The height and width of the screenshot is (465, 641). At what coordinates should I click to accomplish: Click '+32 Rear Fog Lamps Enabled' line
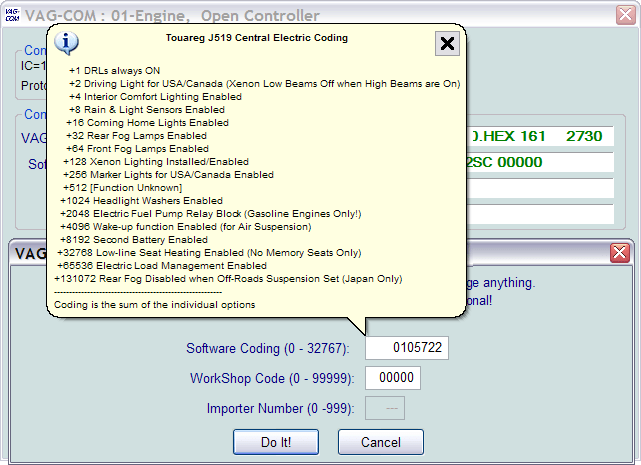[137, 136]
